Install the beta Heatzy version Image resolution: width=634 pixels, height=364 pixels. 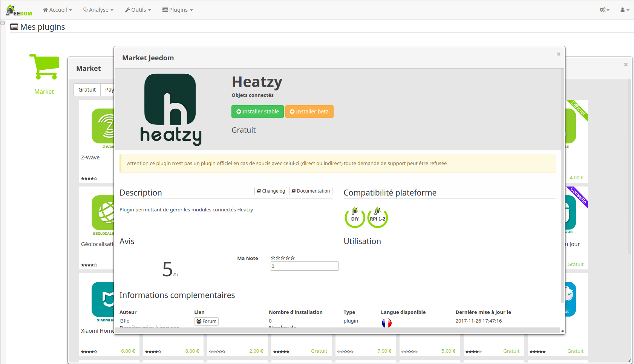pyautogui.click(x=309, y=112)
